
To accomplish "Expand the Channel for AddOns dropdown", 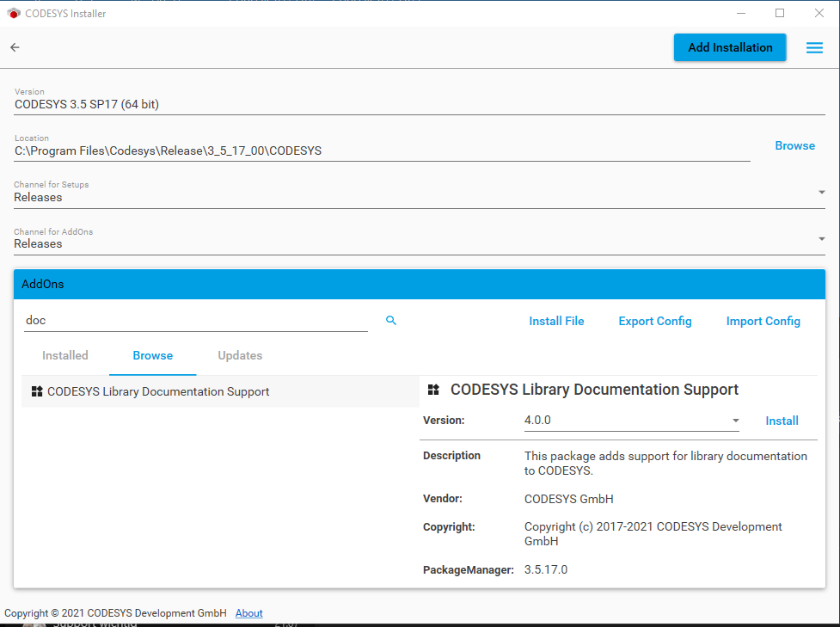I will (x=821, y=239).
